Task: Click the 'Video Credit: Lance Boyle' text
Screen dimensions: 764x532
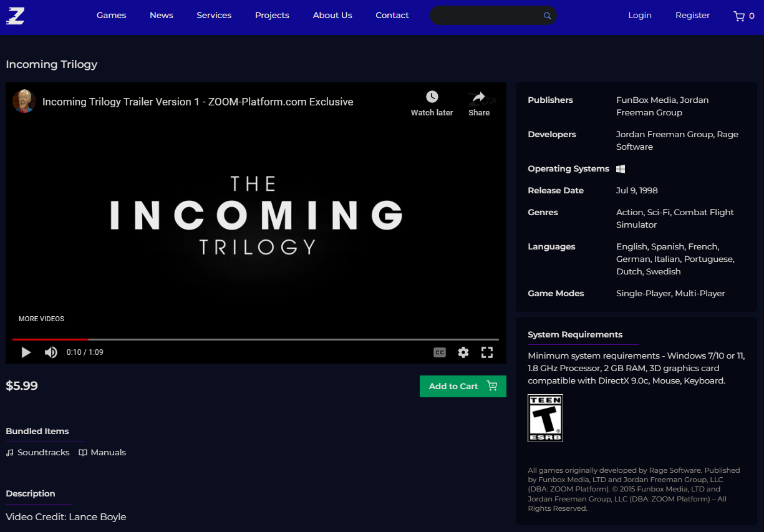Action: (x=66, y=517)
